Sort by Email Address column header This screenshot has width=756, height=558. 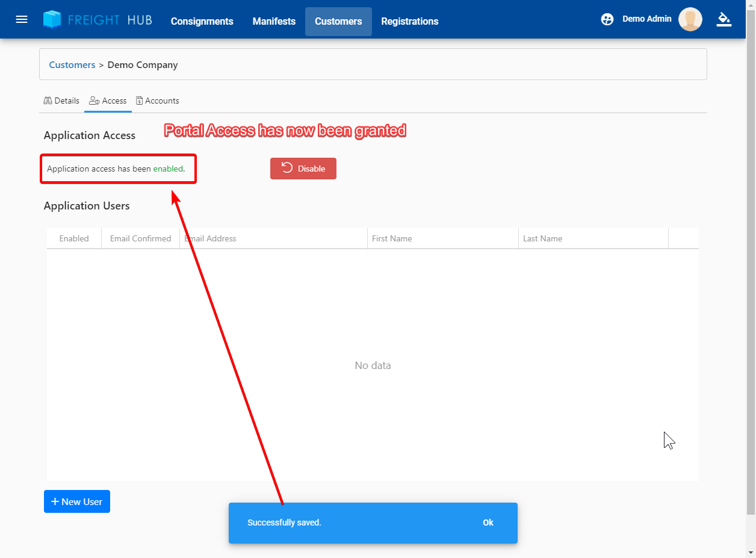(x=211, y=238)
